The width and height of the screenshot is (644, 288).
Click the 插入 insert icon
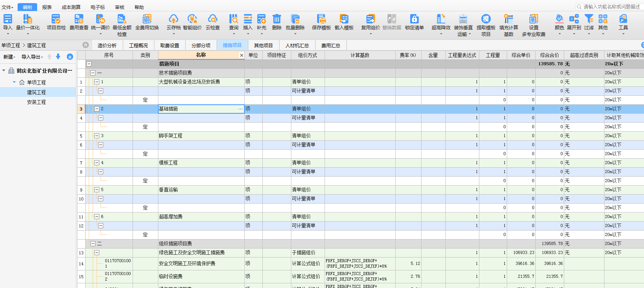point(248,22)
